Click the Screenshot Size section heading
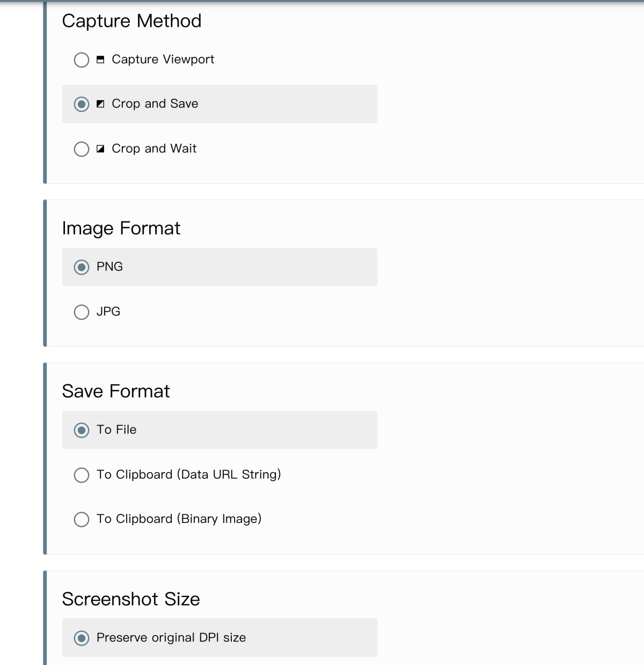 [131, 599]
